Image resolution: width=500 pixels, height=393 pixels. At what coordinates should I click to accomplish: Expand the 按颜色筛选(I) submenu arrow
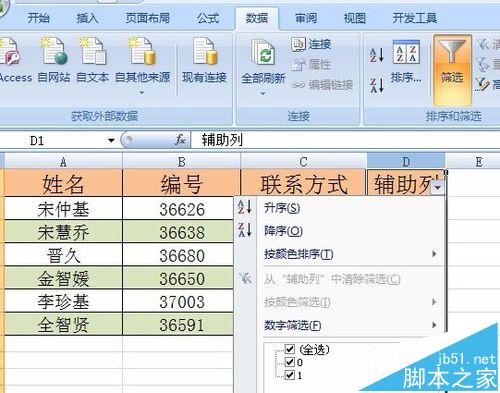[x=434, y=302]
